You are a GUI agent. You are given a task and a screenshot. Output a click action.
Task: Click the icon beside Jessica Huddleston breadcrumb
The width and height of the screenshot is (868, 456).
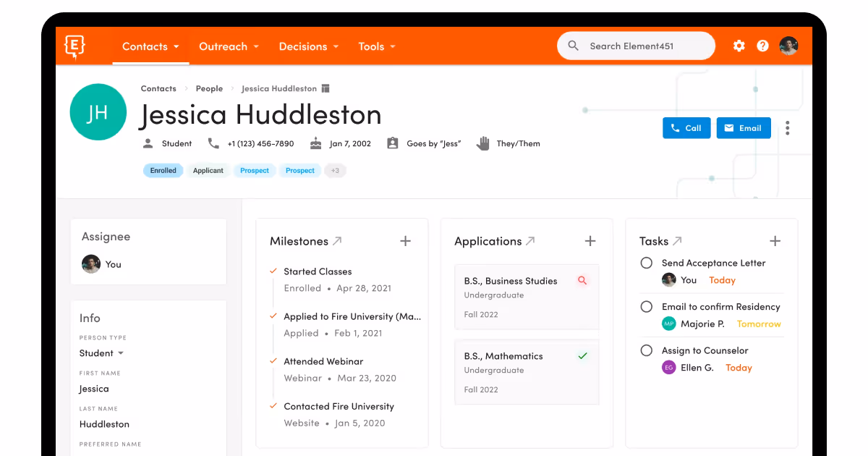click(x=325, y=88)
